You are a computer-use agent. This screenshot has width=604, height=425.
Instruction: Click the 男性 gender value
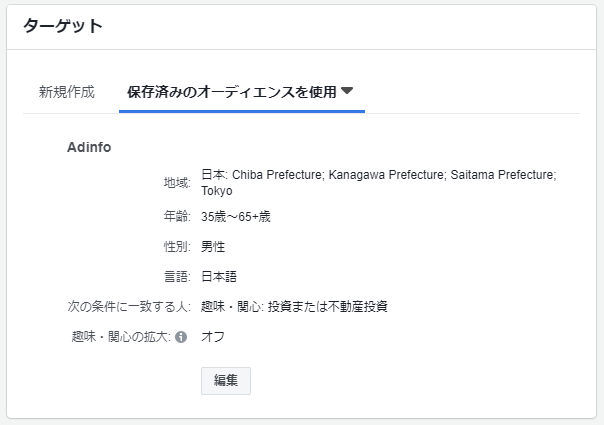point(213,247)
